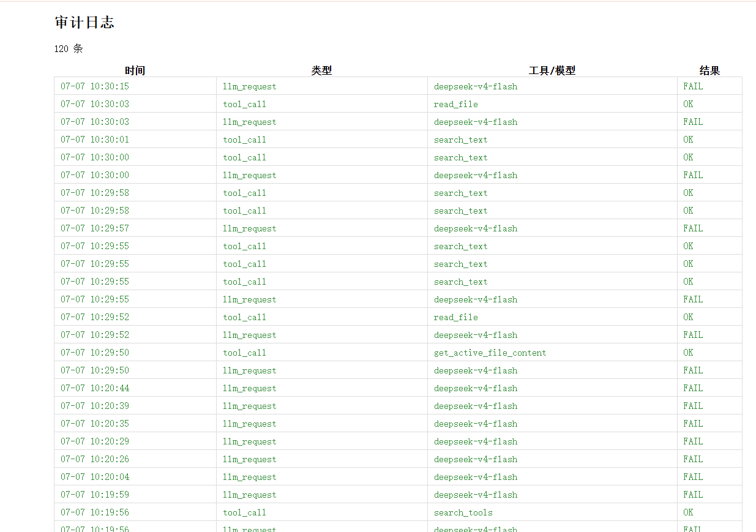Click FAIL result in the 10:29:57 row
Image resolution: width=756 pixels, height=532 pixels.
point(693,228)
